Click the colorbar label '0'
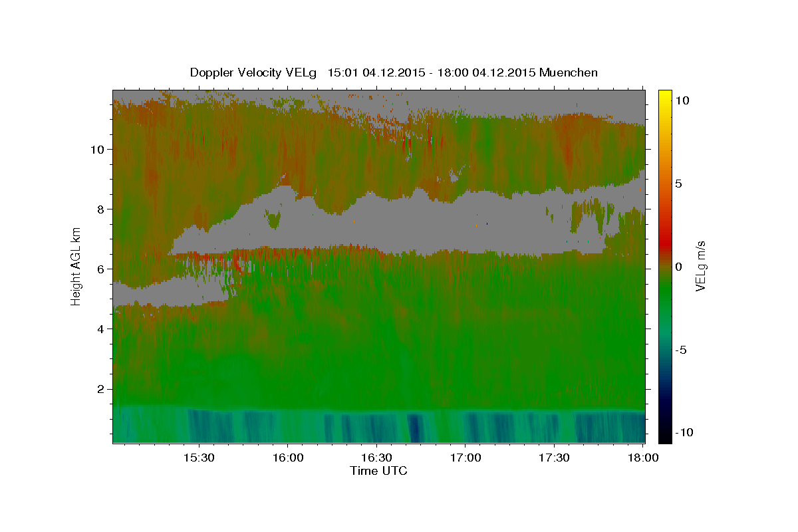Image resolution: width=798 pixels, height=532 pixels. (x=679, y=267)
